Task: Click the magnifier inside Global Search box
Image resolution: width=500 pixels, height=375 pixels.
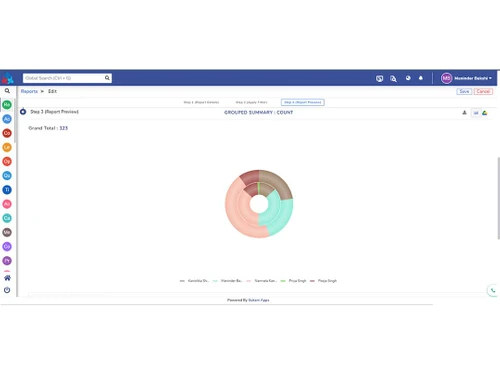Action: (107, 78)
